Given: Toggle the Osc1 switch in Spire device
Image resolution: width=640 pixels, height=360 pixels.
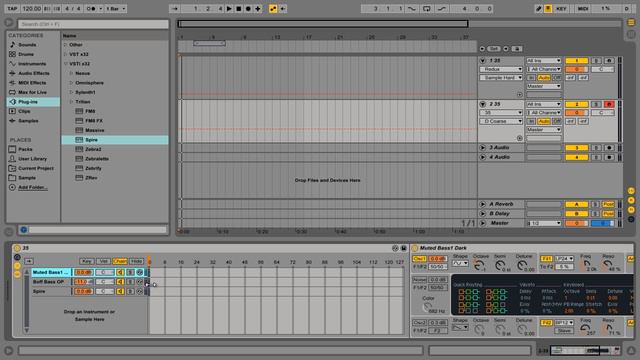Looking at the screenshot, I should coord(419,259).
